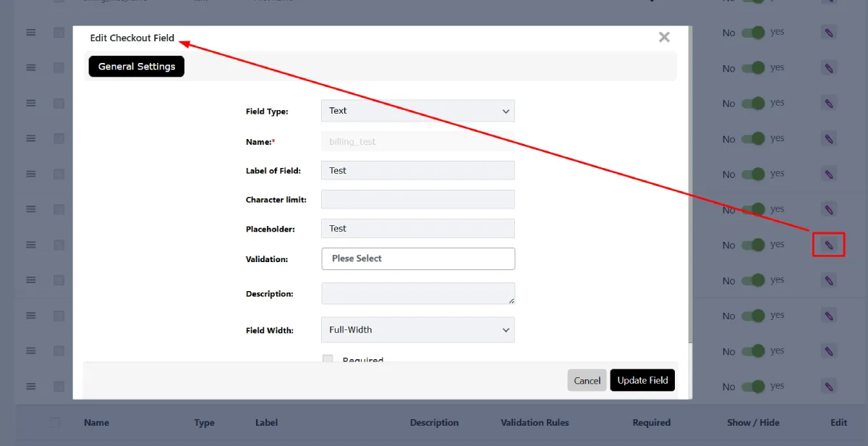This screenshot has width=868, height=446.
Task: Click drag handle in the red-outlined pencil's row
Action: pos(31,245)
